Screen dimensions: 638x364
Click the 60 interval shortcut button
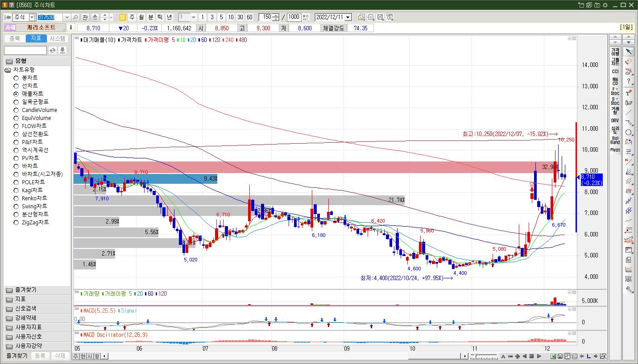[x=249, y=17]
